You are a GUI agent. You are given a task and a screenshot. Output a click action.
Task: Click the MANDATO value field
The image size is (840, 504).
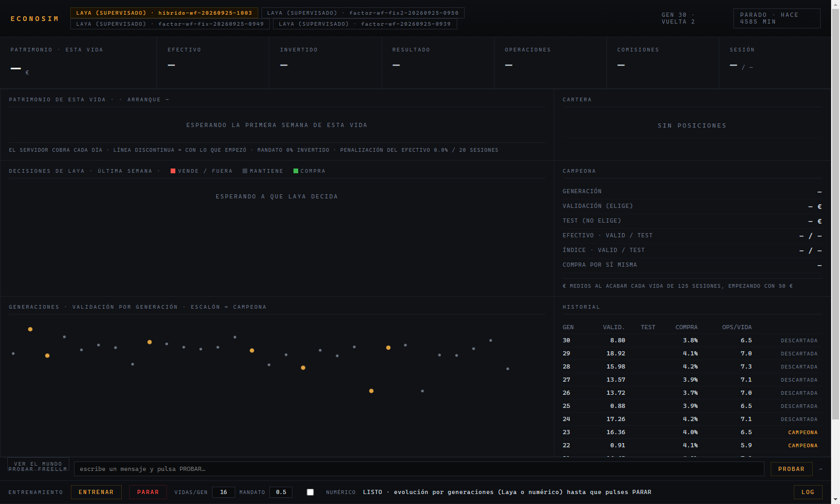tap(281, 492)
